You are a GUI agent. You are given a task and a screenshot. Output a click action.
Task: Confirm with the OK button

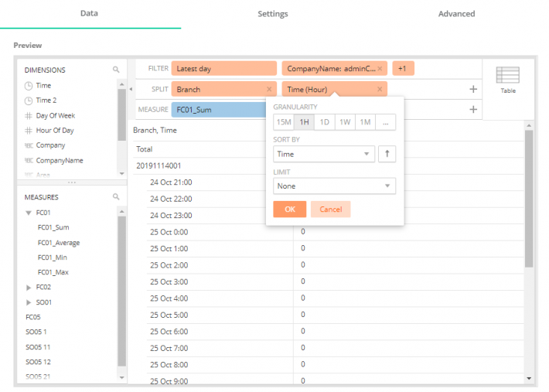(289, 210)
